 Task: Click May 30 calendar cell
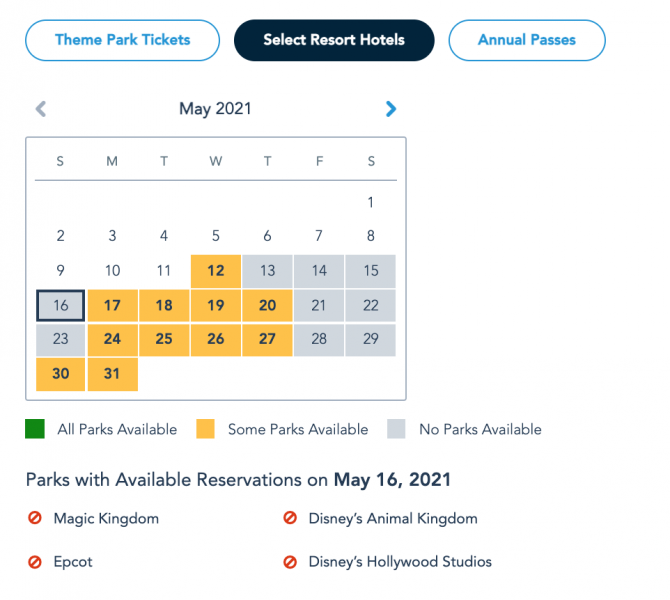(60, 374)
